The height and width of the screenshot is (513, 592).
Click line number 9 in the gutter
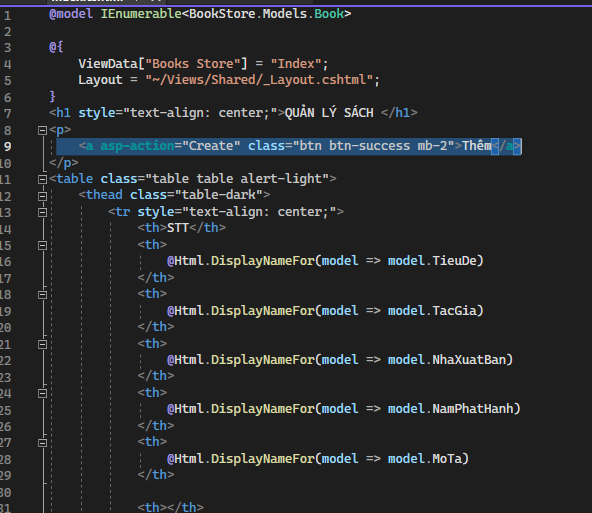(x=8, y=147)
